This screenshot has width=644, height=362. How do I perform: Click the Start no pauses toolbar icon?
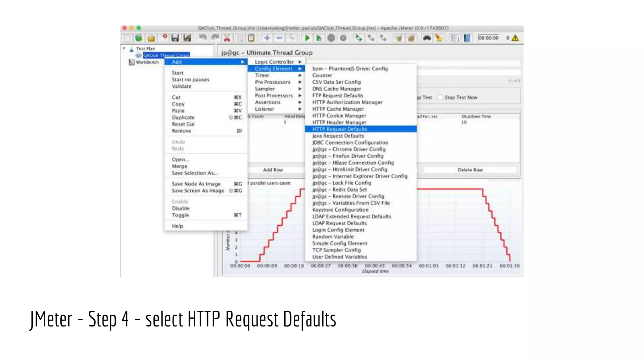[319, 38]
